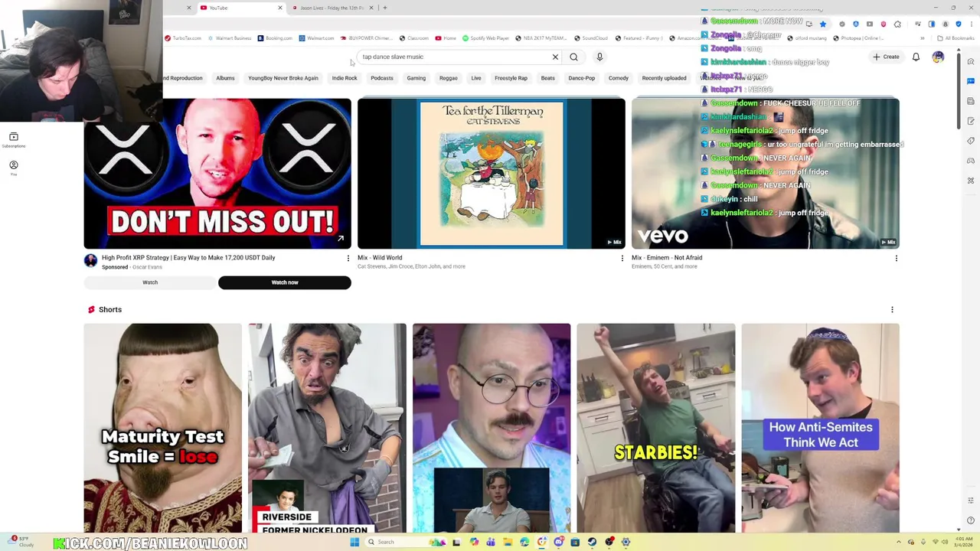Select the Albums filter chip

click(x=225, y=78)
